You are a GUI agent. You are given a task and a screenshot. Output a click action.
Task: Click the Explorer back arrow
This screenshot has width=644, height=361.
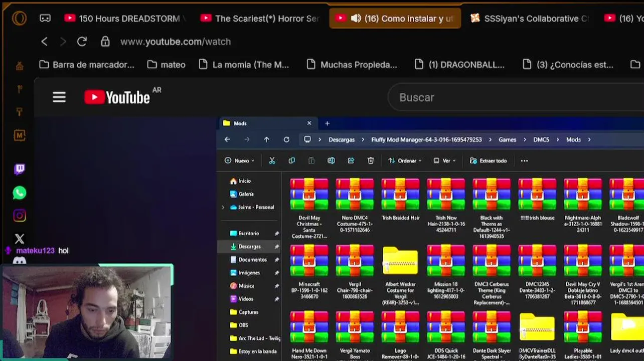227,139
